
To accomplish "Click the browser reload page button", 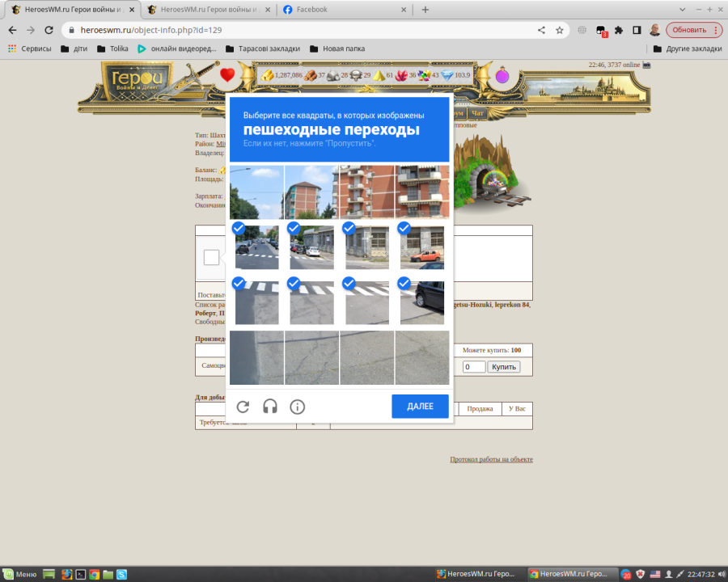I will [x=49, y=30].
